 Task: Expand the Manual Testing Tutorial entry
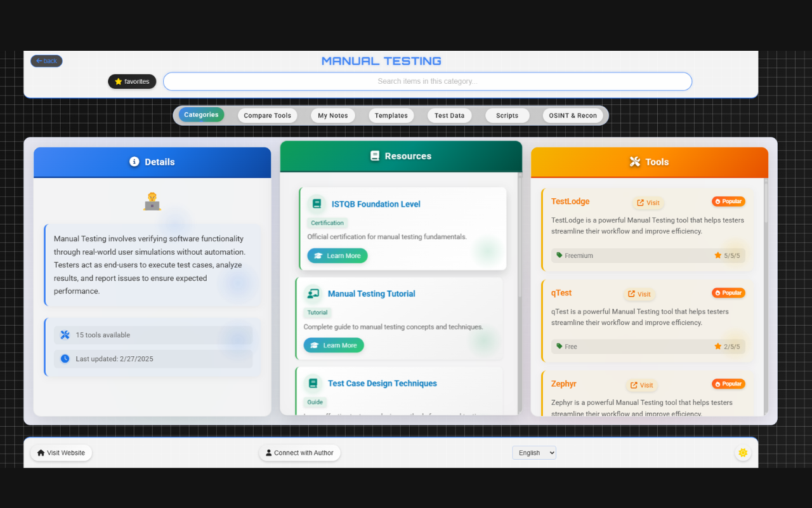pos(371,293)
